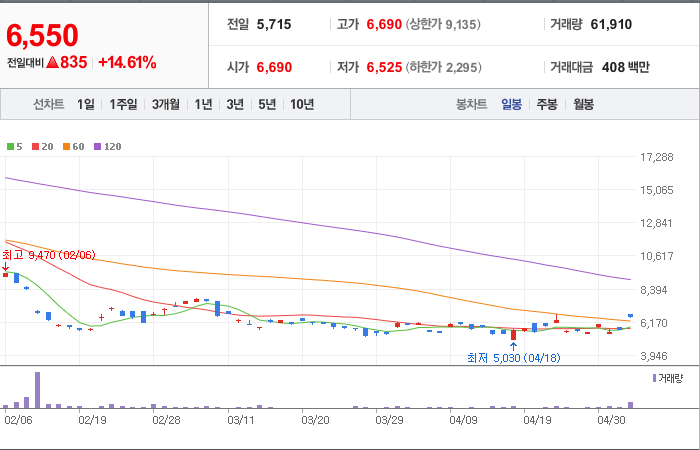
Task: Switch to 월봉 monthly candles
Action: point(583,104)
